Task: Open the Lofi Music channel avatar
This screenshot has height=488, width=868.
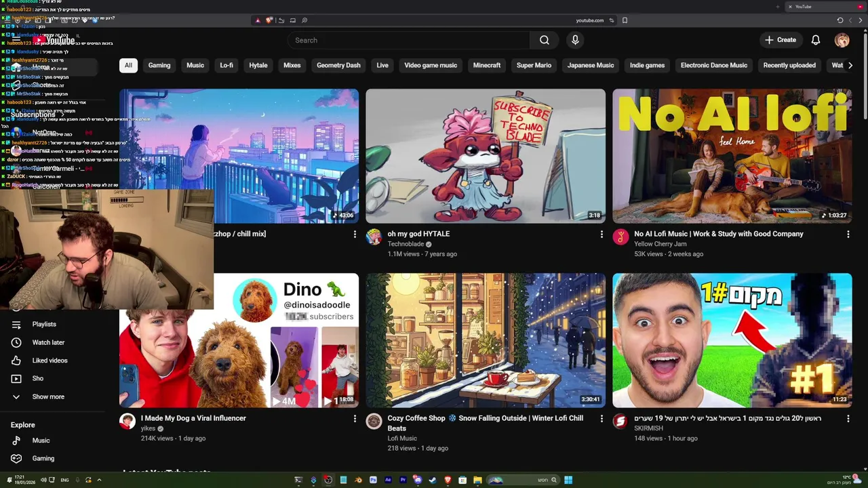Action: click(374, 421)
